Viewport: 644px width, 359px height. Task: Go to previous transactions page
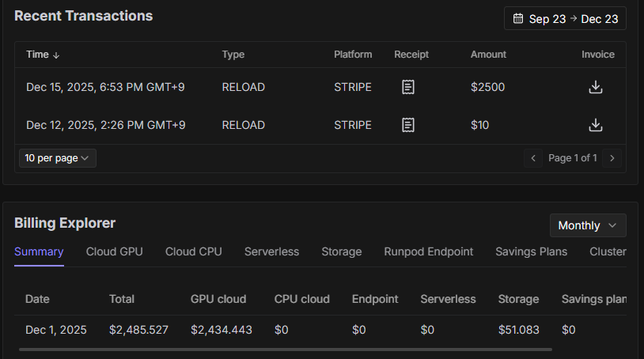coord(533,158)
